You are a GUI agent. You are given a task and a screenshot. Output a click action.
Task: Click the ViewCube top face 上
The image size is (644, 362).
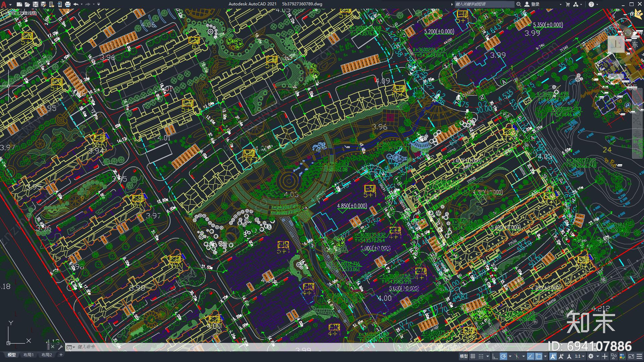click(616, 45)
